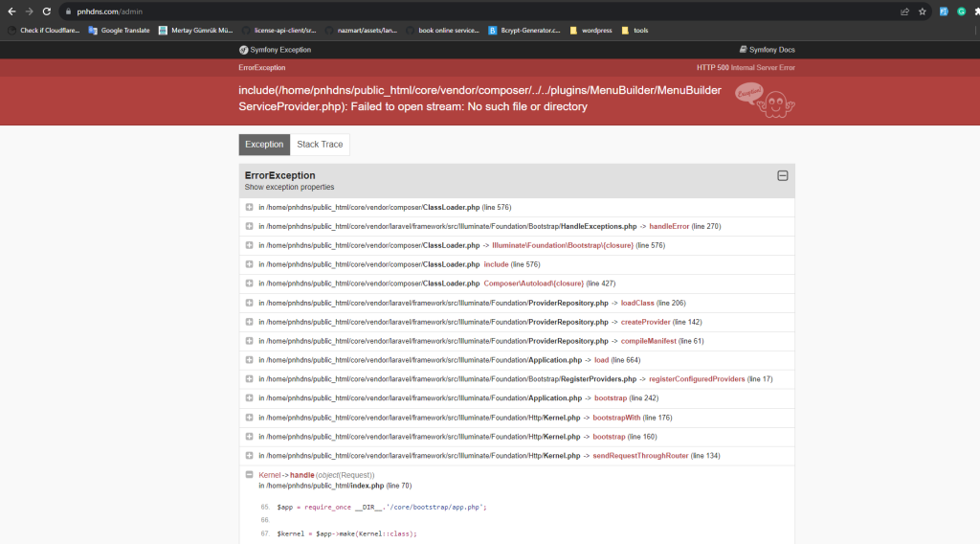Click the HTTP 500 Internal Server Error text
The image size is (980, 544).
coord(746,68)
